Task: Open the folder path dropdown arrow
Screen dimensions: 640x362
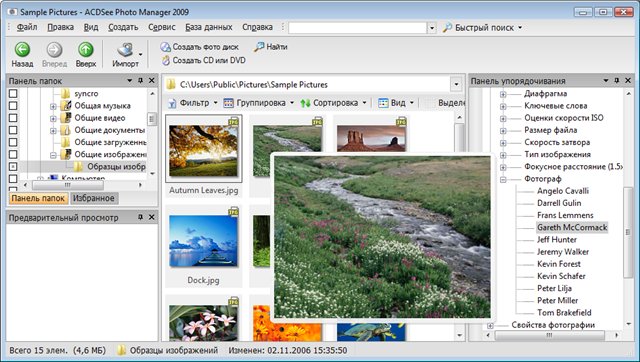Action: [x=456, y=84]
